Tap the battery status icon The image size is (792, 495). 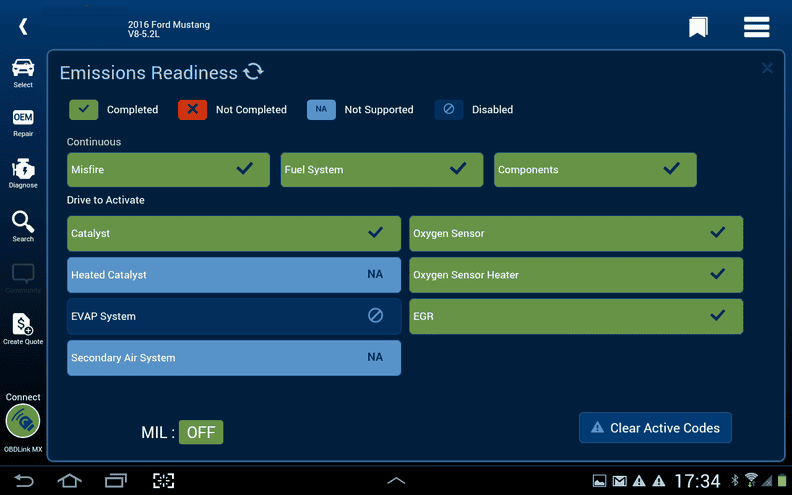[x=782, y=480]
